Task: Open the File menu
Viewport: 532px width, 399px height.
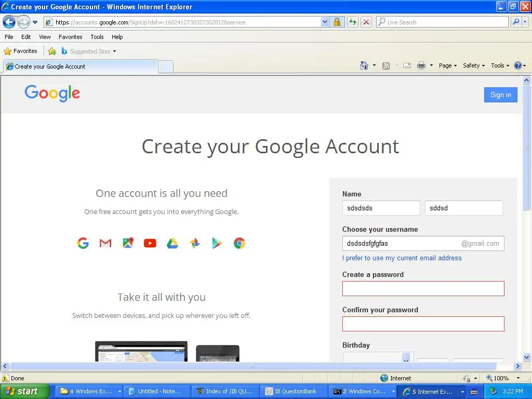Action: point(9,37)
